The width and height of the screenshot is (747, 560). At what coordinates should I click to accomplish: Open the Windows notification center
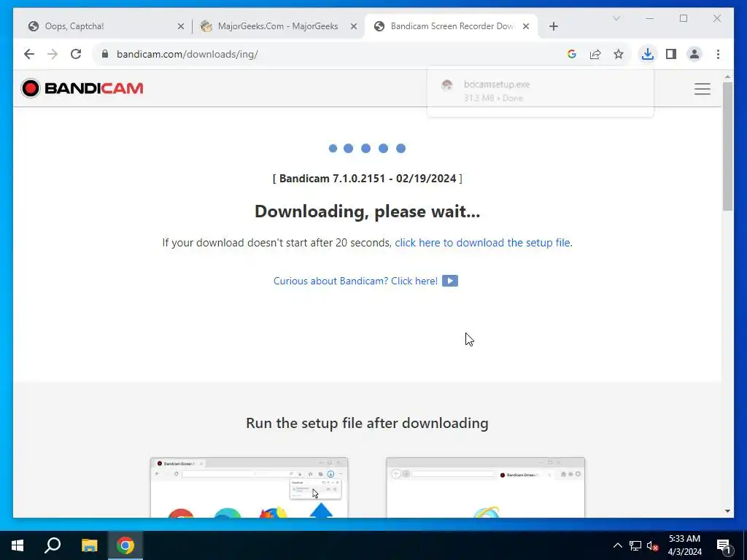724,545
